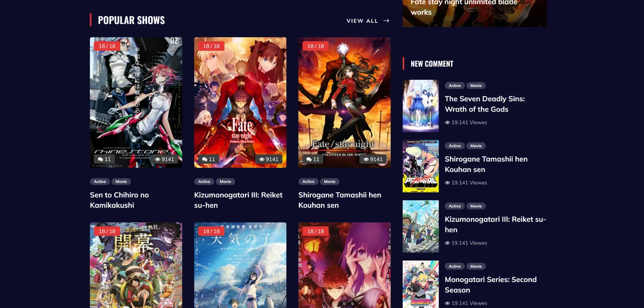This screenshot has height=308, width=644.
Task: Open the Kizumonogatari III card poster image
Action: 240,103
